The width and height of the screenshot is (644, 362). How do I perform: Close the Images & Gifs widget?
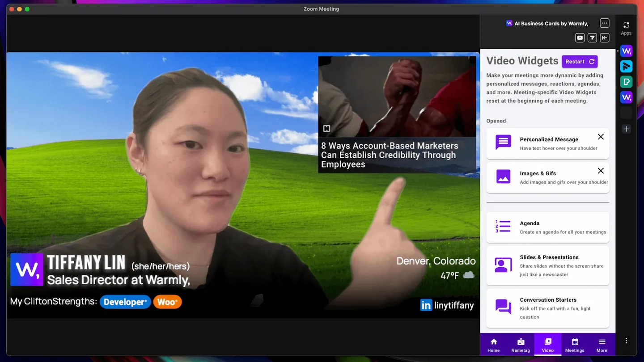click(x=601, y=171)
